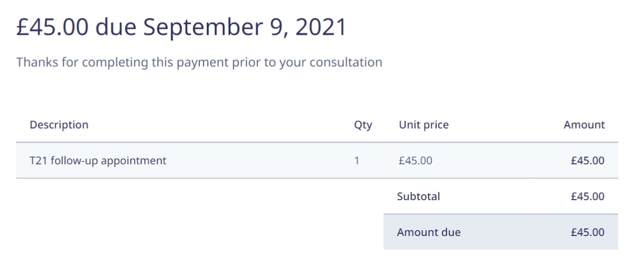Click the quantity value 1
Screen dimensions: 644x267
click(357, 160)
